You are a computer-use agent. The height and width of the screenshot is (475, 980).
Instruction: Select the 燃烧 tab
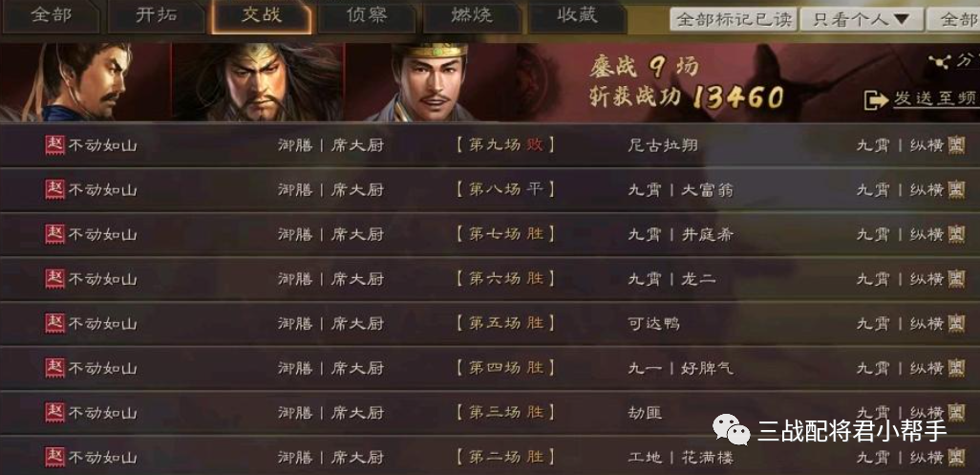[472, 17]
